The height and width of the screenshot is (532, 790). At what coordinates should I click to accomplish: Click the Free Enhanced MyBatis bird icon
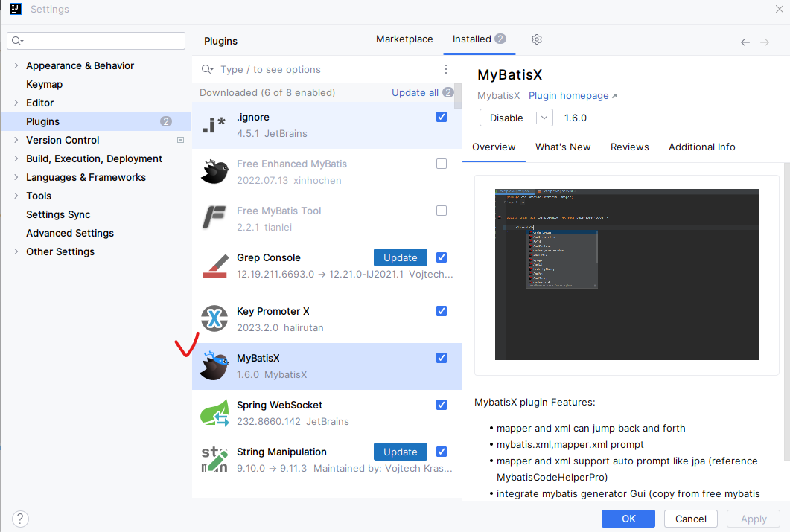(214, 172)
